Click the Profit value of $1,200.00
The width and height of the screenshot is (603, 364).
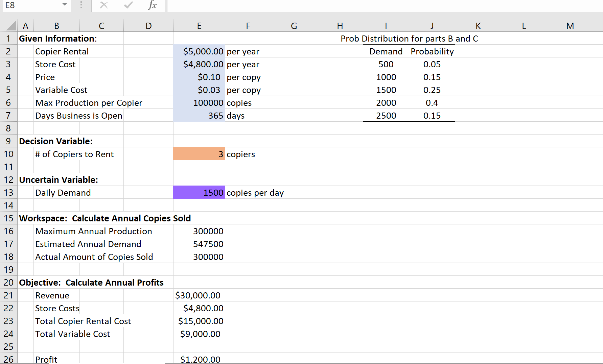[200, 359]
